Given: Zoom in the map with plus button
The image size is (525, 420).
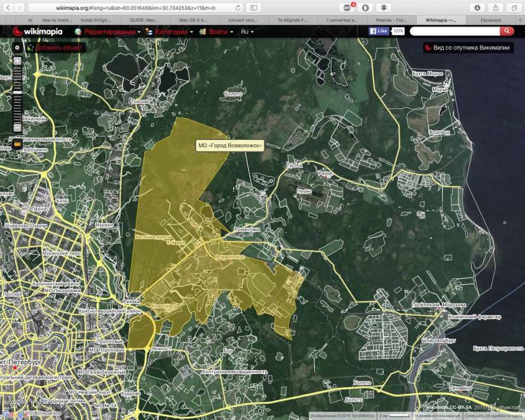Looking at the screenshot, I should (18, 61).
